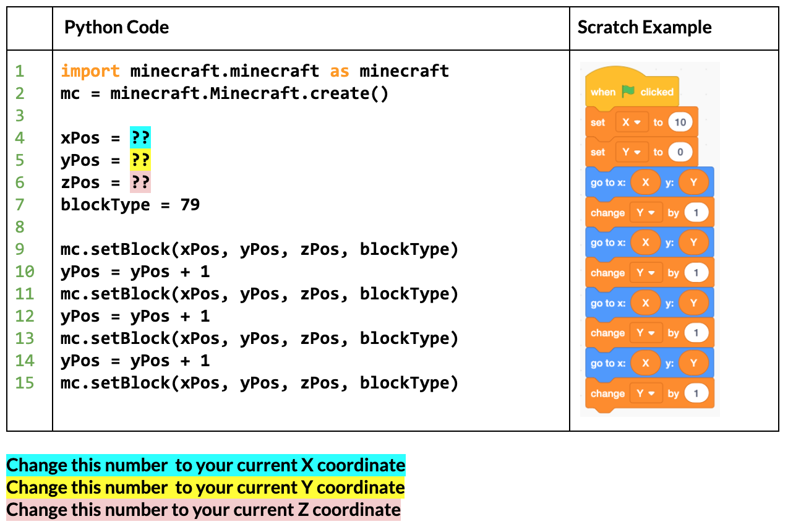Click the pink highlighted ?? after zPos
This screenshot has width=788, height=532.
click(x=140, y=182)
